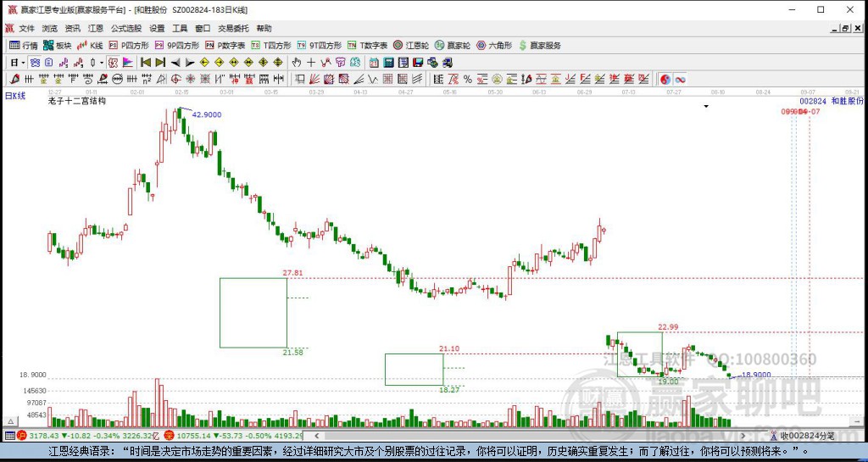This screenshot has height=462, width=868.
Task: Toggle the highlighted blue network icon beside 日
Action: pos(35,63)
